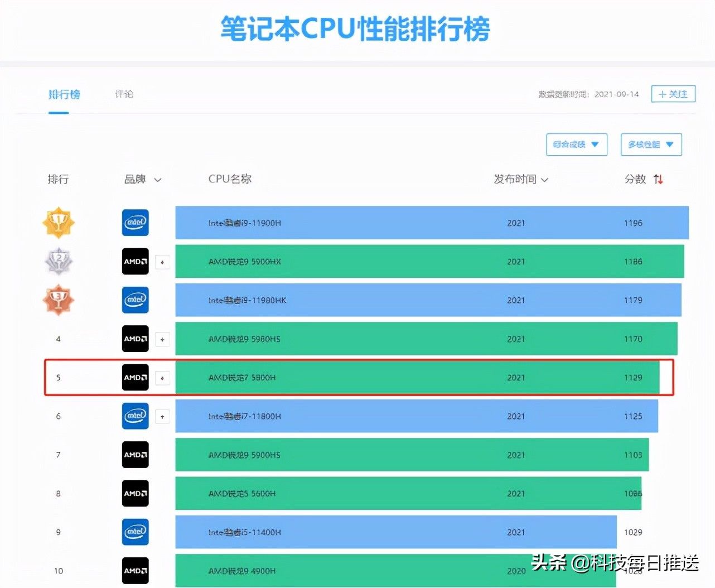Click the score 1170 value

pyautogui.click(x=633, y=339)
